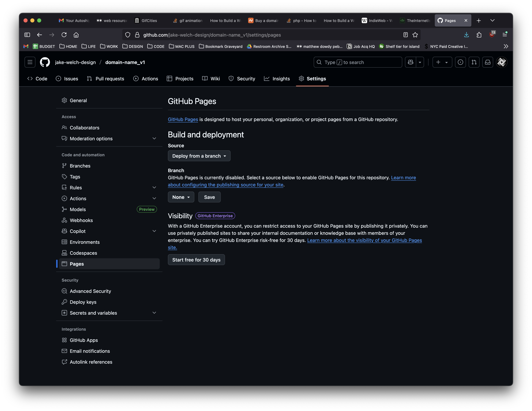The height and width of the screenshot is (411, 532).
Task: Show more bookmarks with double chevron
Action: [x=506, y=46]
